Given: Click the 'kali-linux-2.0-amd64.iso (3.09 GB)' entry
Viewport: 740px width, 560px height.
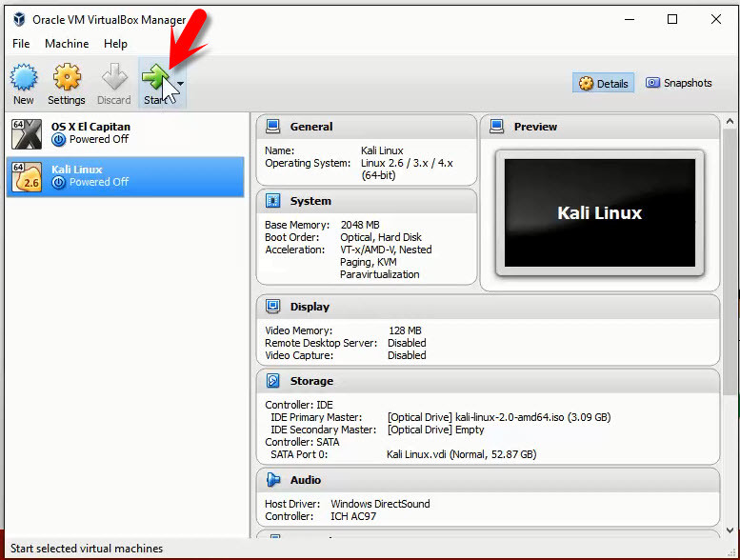Looking at the screenshot, I should [532, 417].
